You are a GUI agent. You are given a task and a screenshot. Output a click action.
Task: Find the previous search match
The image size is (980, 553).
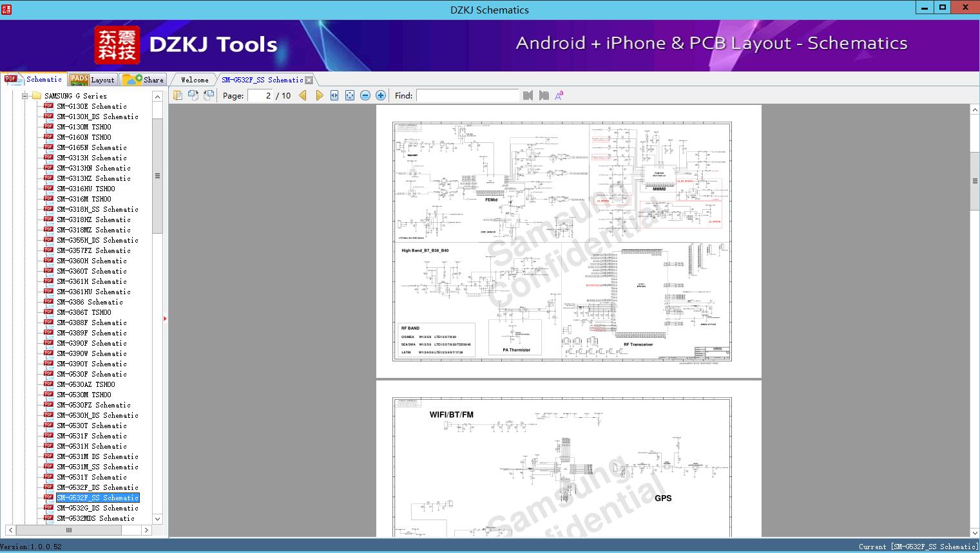[x=528, y=95]
